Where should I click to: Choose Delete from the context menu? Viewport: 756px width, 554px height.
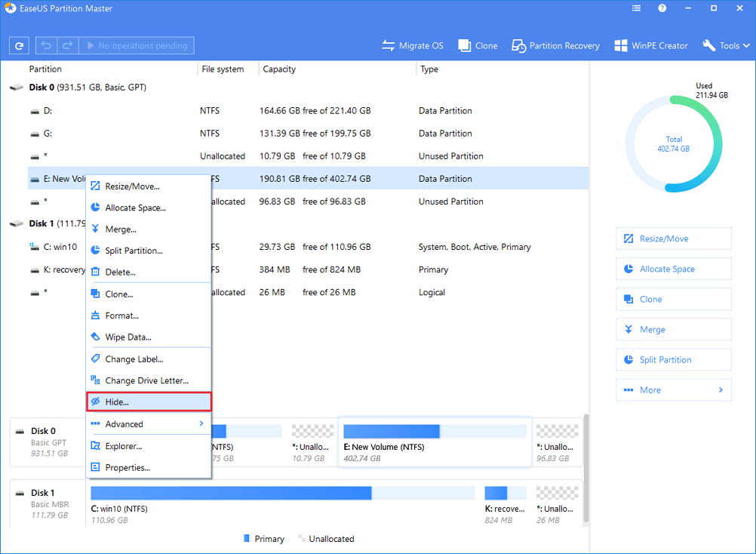[149, 272]
